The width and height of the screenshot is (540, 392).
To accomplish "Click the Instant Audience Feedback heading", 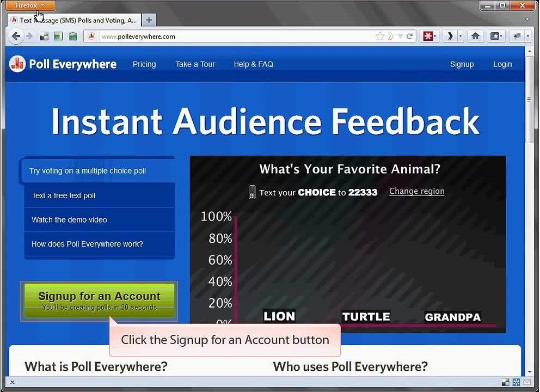I will 265,121.
